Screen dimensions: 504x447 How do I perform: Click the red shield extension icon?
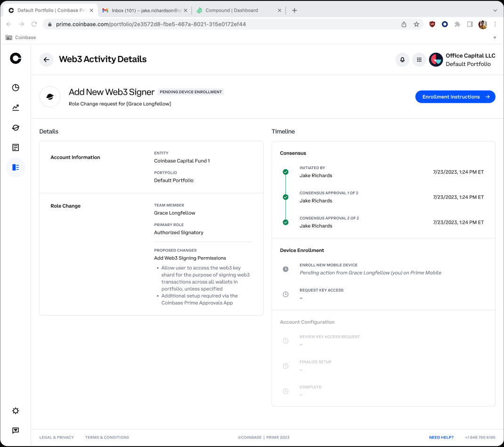click(x=432, y=24)
